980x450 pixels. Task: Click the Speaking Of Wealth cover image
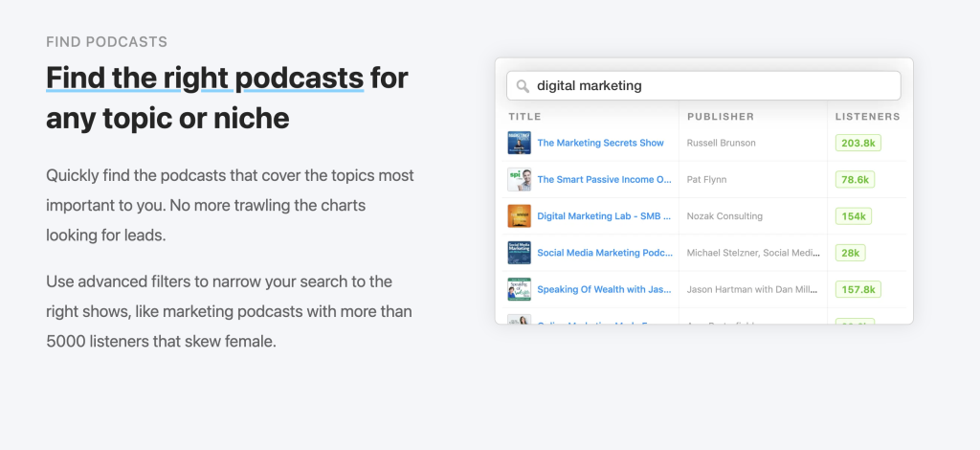click(x=519, y=289)
